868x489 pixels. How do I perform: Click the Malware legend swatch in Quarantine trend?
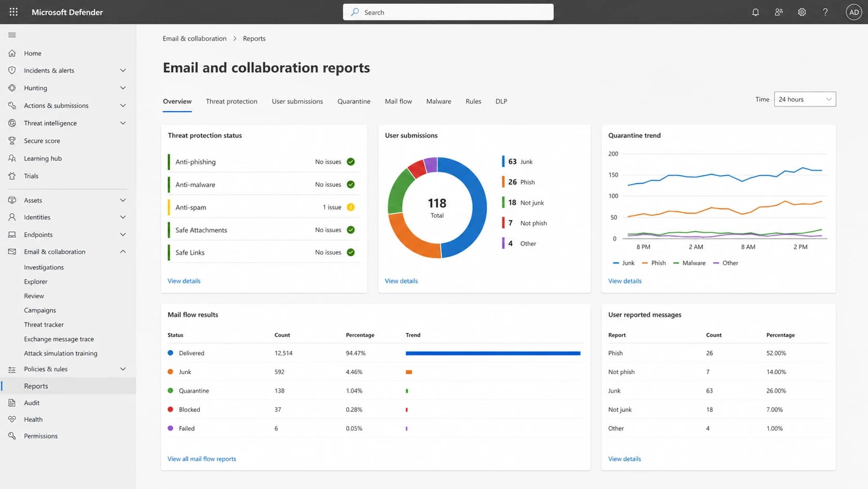pos(676,263)
